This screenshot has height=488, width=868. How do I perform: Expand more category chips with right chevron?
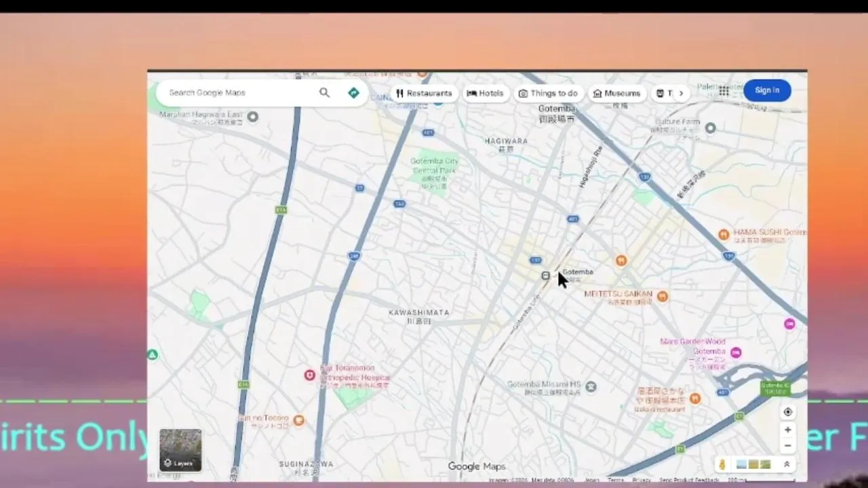click(681, 94)
